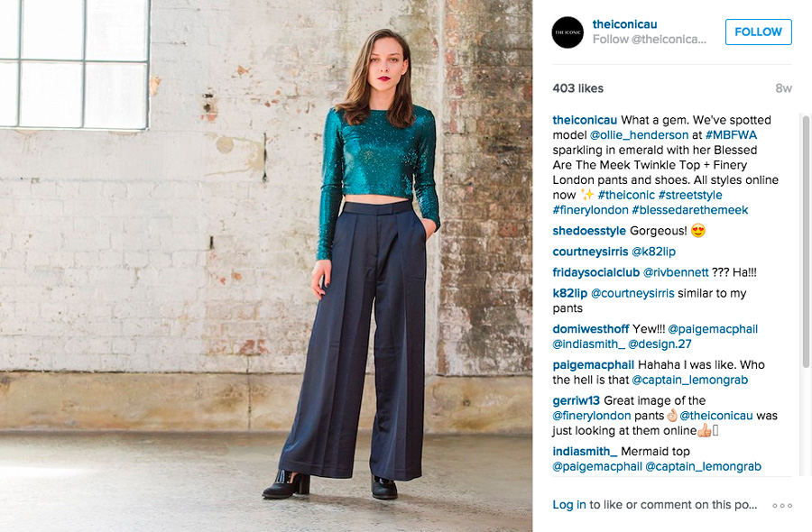812x532 pixels.
Task: Open the @captain_lemongrab mention in paigemacphail's comment
Action: 690,380
